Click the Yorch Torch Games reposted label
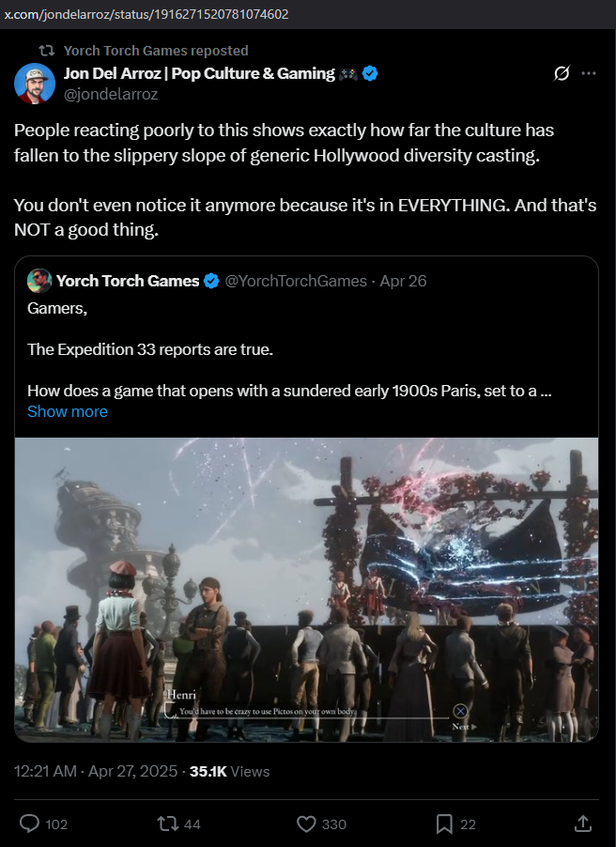The height and width of the screenshot is (847, 616). point(156,51)
